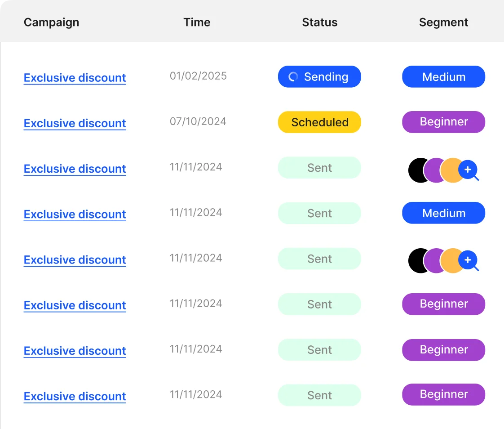Click the yellow Scheduled status badge

319,122
